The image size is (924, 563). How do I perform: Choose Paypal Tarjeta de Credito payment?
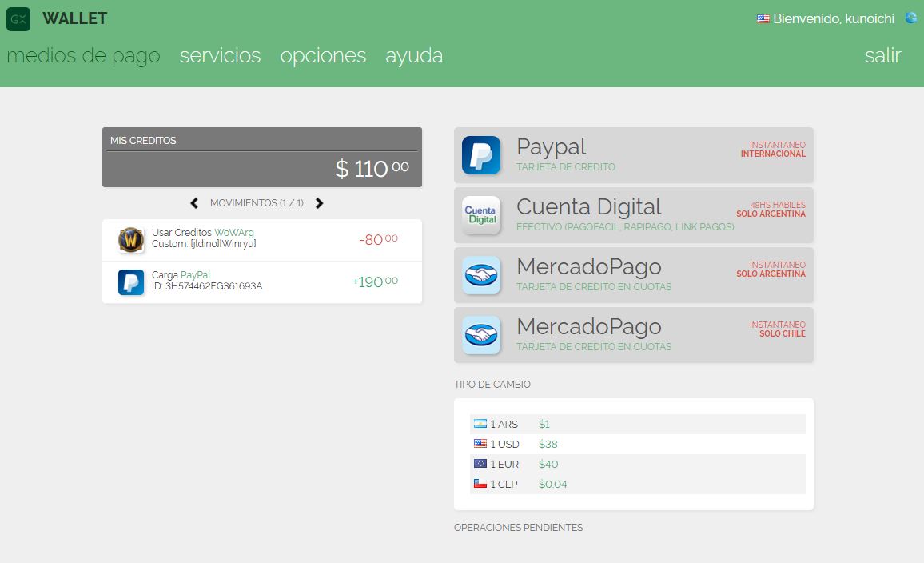click(x=634, y=155)
